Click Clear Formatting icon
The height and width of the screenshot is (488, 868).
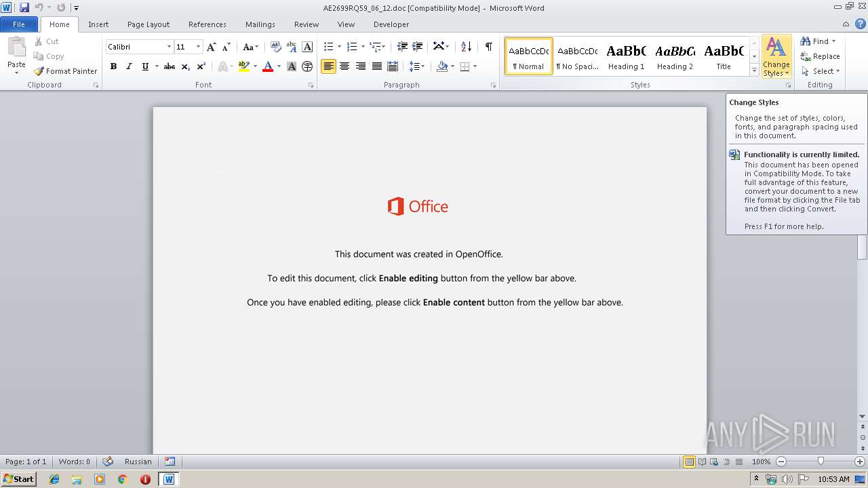point(275,47)
